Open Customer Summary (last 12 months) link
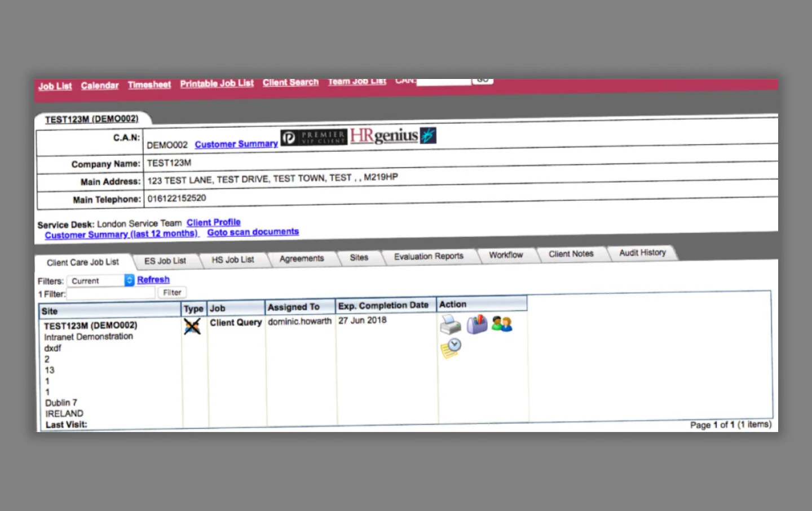 pyautogui.click(x=122, y=234)
